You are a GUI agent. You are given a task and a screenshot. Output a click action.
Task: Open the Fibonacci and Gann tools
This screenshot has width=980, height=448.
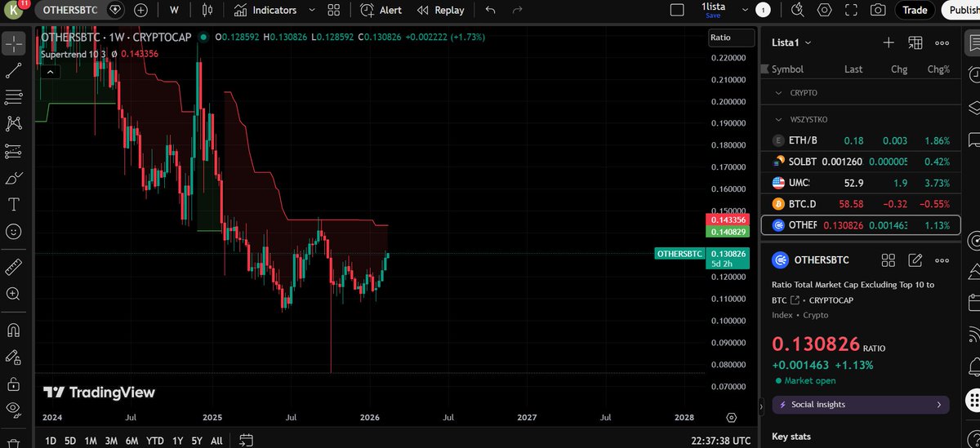tap(14, 97)
